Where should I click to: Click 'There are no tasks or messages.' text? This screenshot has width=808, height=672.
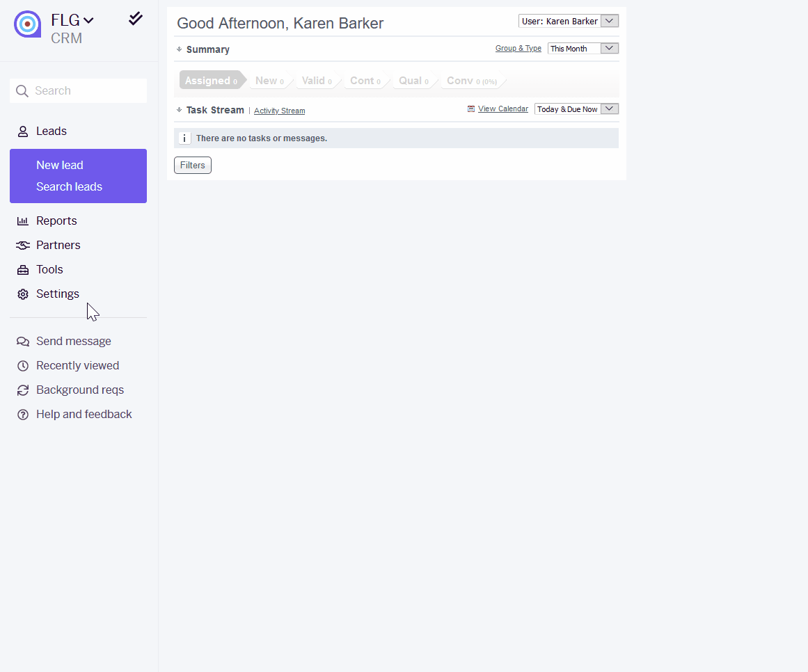point(262,138)
